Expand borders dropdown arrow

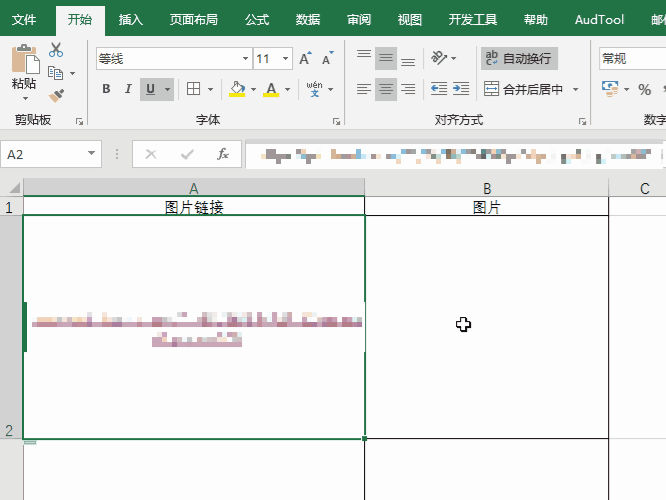pos(210,89)
